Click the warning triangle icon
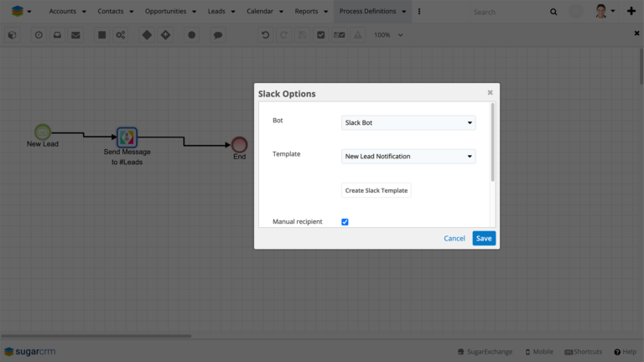Screen dimensions: 644x362 (x=358, y=35)
